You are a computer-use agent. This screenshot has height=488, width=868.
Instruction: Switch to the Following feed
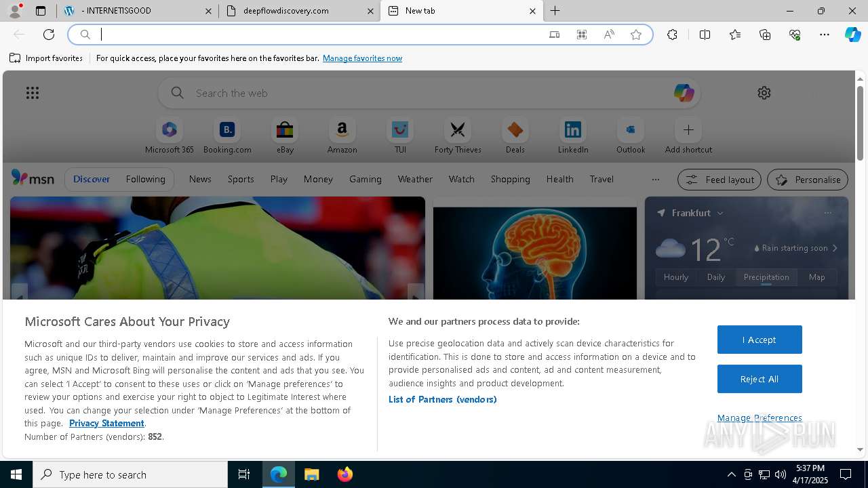click(145, 180)
